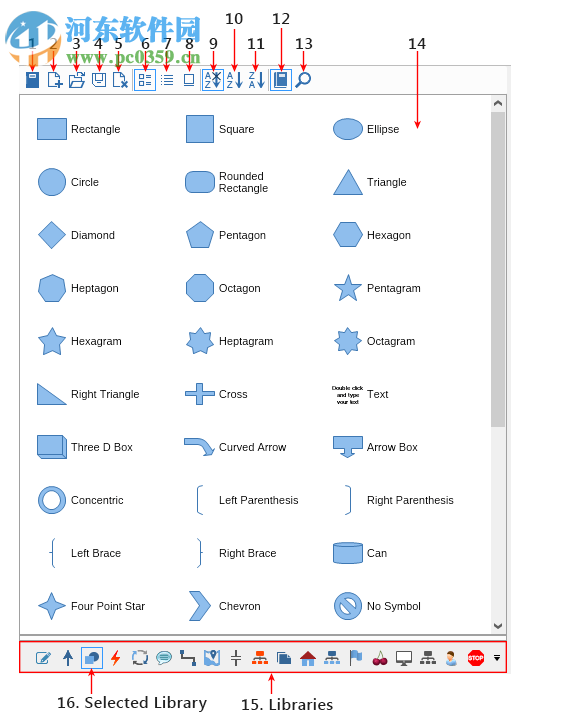The image size is (567, 726).
Task: Open the blue org chart library
Action: [332, 657]
